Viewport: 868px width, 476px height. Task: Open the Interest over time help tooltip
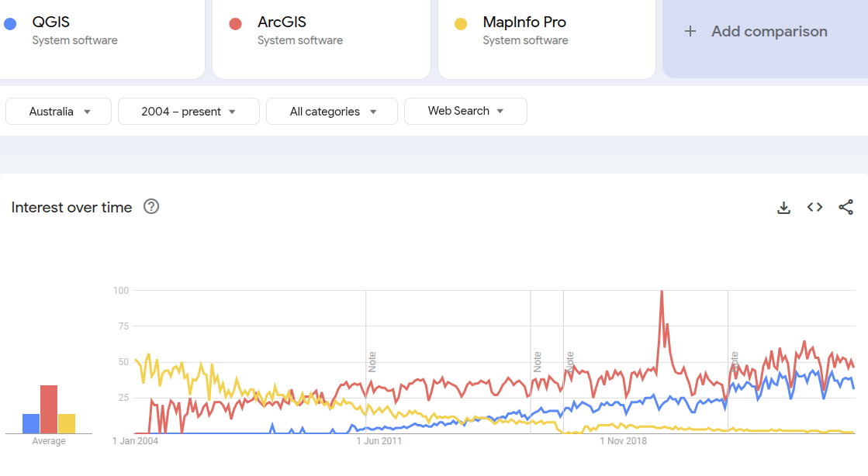tap(152, 207)
